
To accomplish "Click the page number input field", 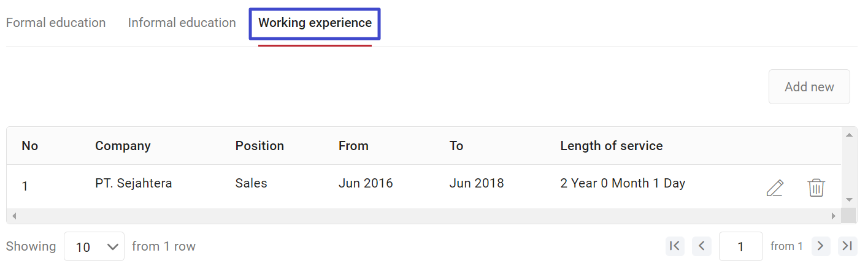I will (741, 246).
